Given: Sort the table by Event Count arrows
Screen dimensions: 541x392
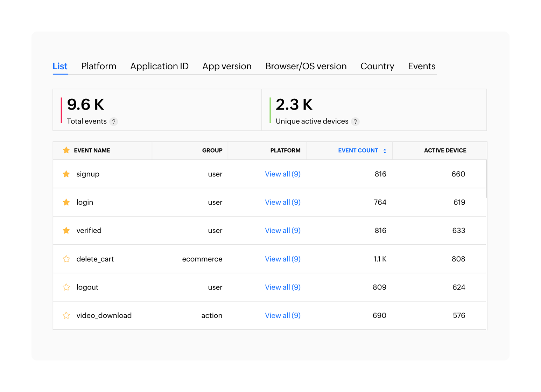Looking at the screenshot, I should pos(385,151).
